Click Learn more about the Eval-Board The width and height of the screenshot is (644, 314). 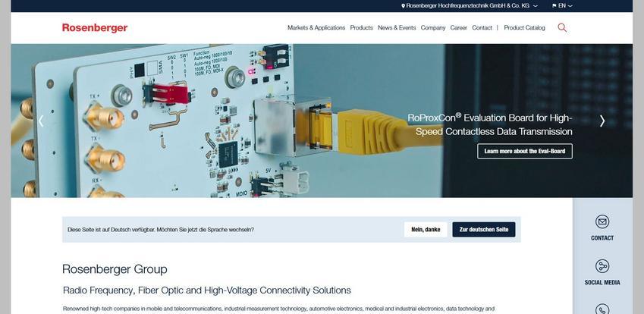coord(524,151)
